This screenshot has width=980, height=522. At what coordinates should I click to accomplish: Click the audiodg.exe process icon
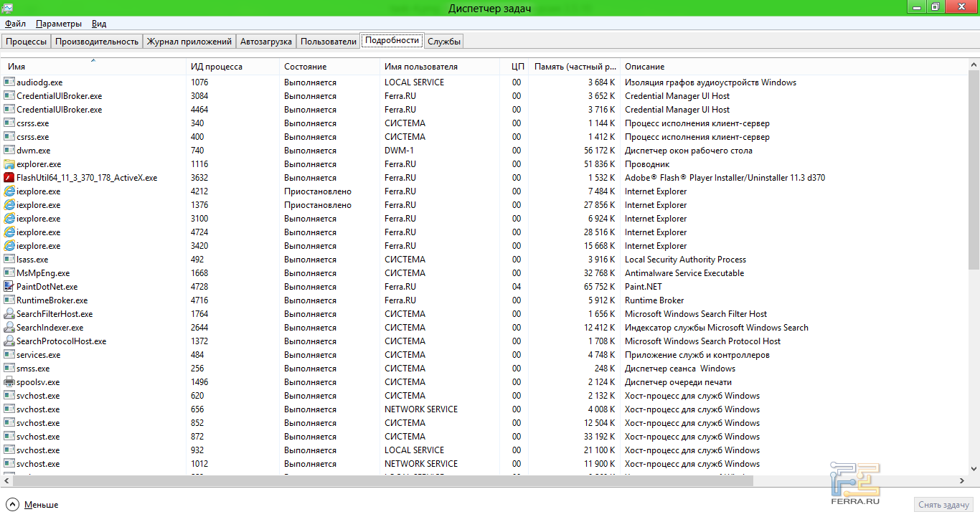click(x=9, y=82)
